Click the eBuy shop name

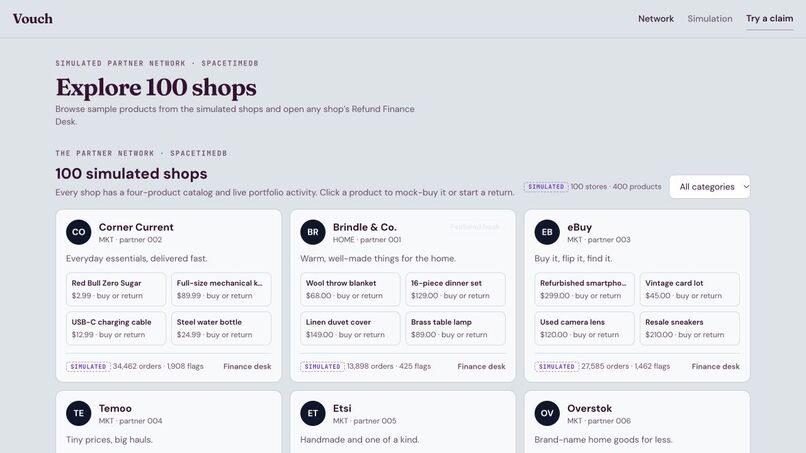pos(579,227)
